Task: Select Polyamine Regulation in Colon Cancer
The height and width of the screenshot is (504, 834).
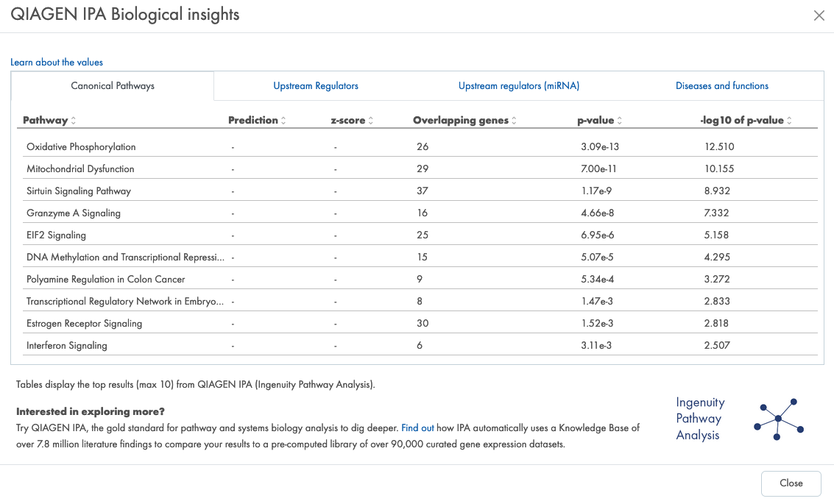Action: pos(419,279)
